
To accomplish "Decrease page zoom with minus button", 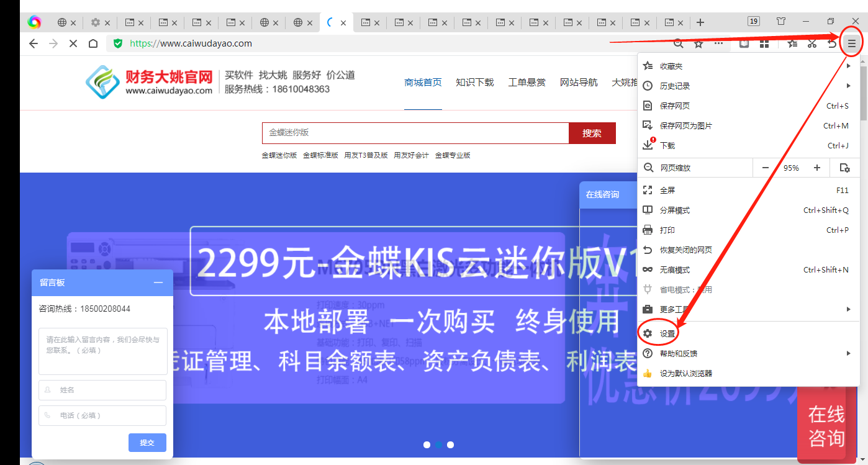I will point(766,168).
